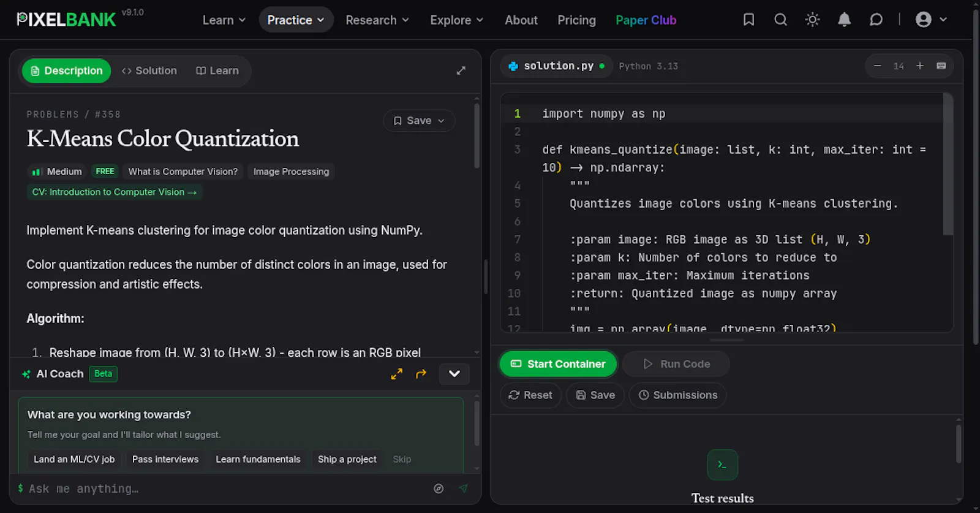Collapse AI Coach with chevron button
The width and height of the screenshot is (980, 513).
click(454, 374)
